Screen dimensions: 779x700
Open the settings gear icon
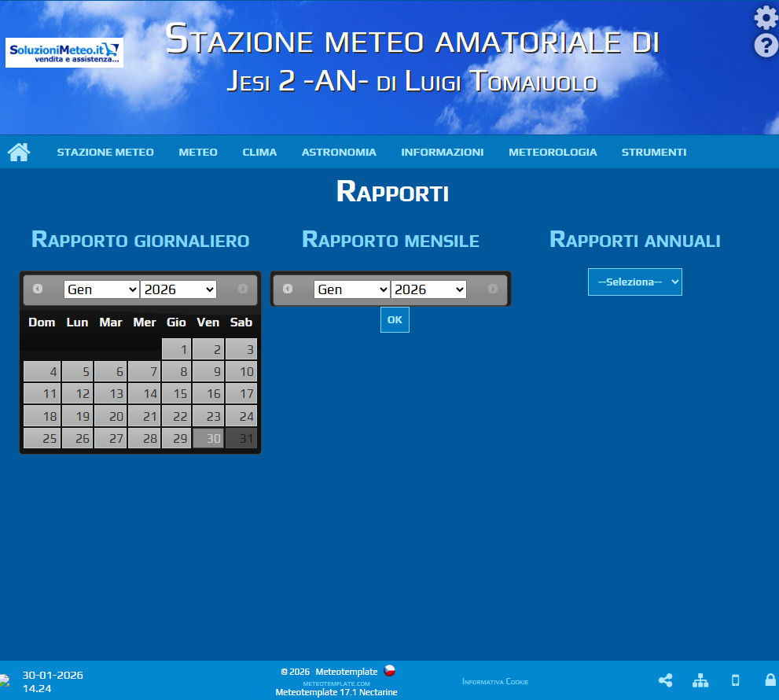[x=766, y=17]
